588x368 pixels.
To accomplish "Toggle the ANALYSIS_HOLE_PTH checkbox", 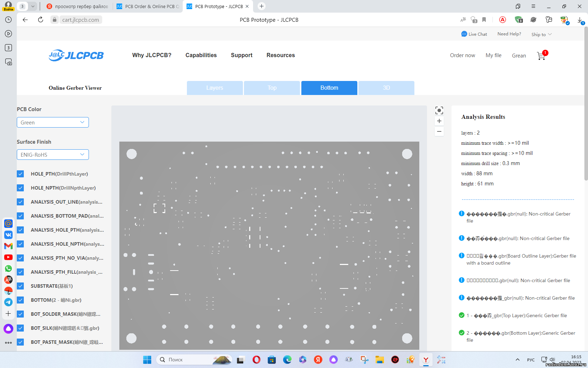I will (x=20, y=230).
